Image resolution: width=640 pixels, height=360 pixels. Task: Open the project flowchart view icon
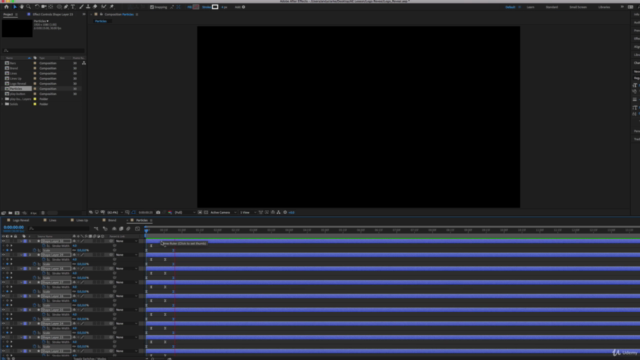84,63
